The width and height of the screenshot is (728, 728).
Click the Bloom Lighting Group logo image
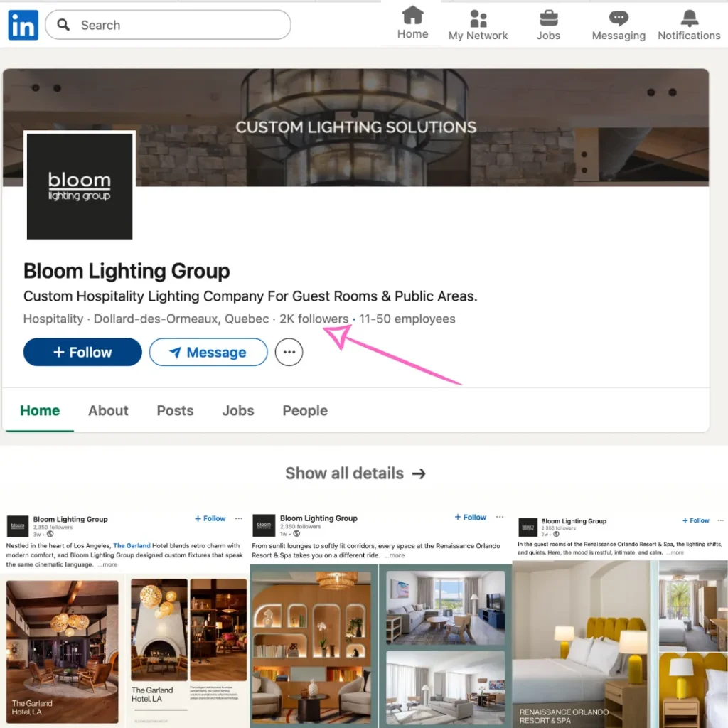[80, 186]
